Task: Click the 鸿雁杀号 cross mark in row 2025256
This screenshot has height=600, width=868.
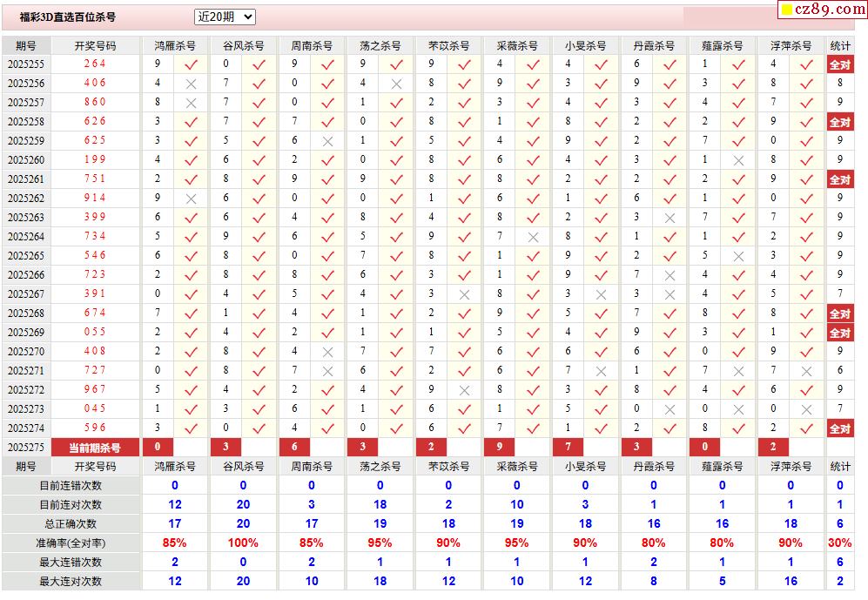Action: pyautogui.click(x=191, y=84)
